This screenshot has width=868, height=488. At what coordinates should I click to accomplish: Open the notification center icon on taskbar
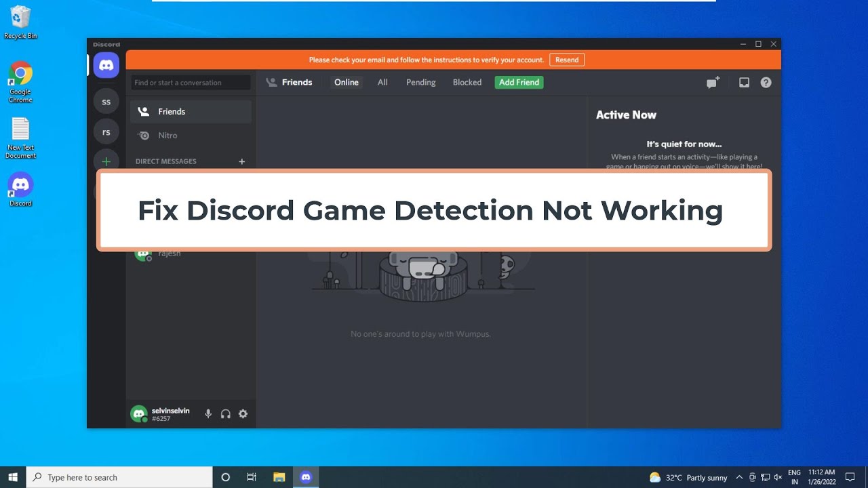click(x=850, y=477)
